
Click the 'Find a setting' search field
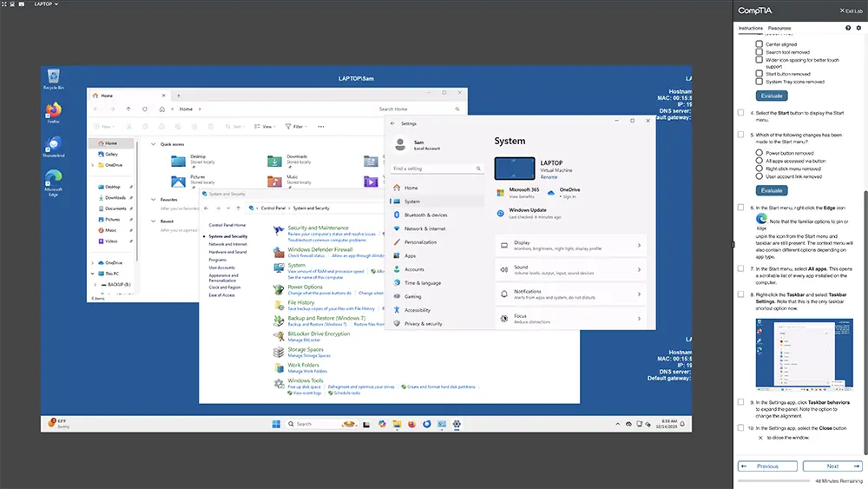[437, 169]
